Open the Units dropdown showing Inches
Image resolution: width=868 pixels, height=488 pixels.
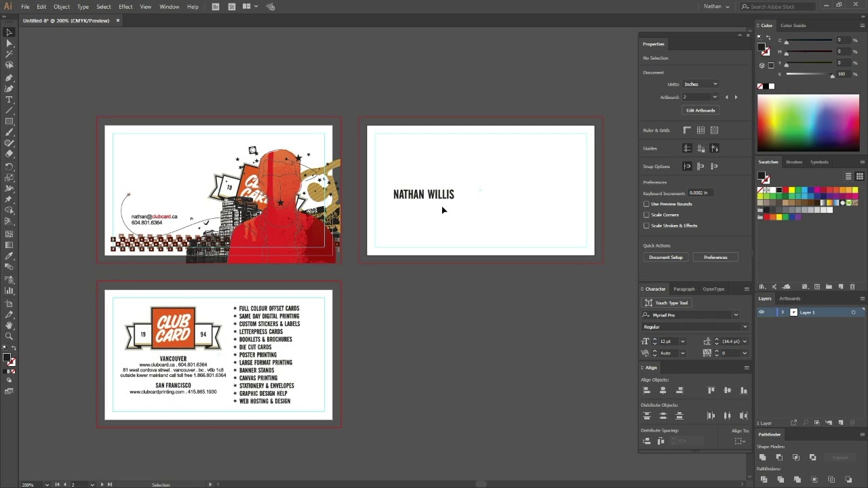(x=701, y=84)
